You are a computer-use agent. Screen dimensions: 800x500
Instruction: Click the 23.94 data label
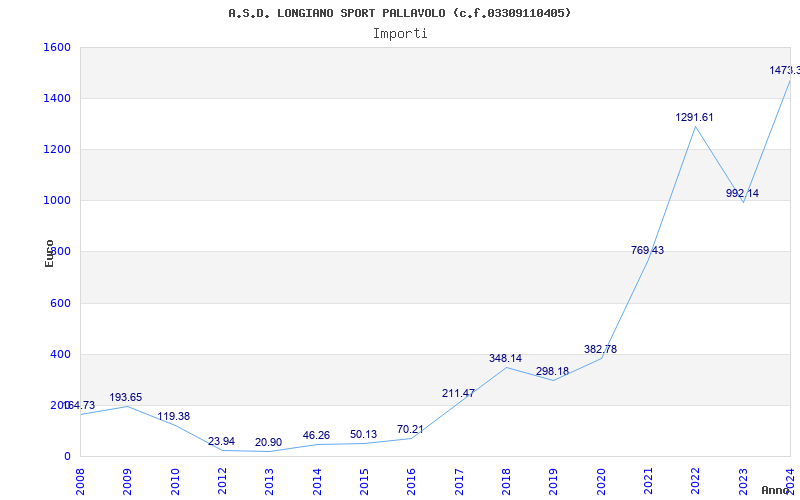221,441
